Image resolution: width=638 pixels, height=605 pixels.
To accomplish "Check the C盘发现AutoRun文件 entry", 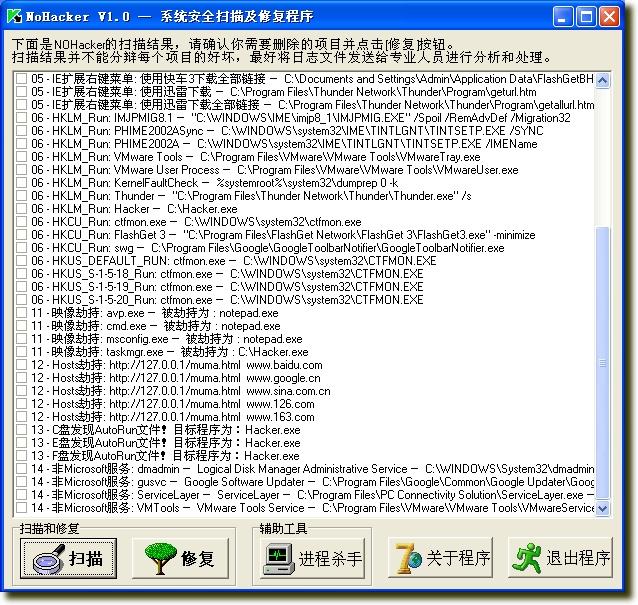I will point(21,430).
